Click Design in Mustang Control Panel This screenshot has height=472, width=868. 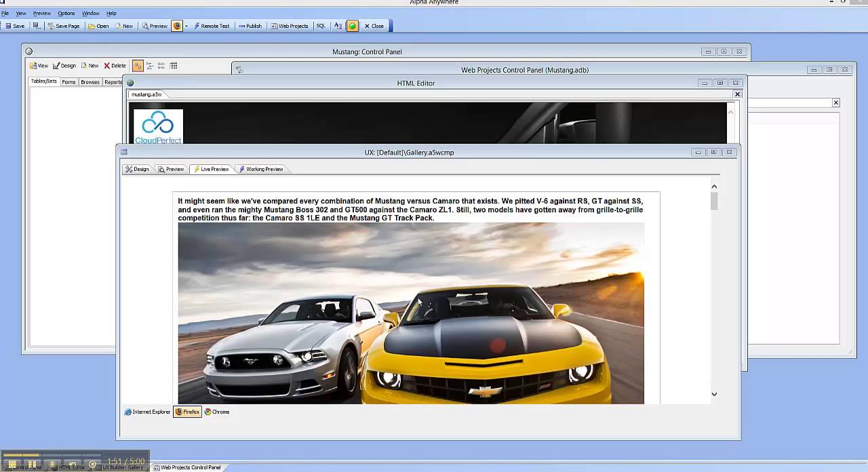[64, 66]
